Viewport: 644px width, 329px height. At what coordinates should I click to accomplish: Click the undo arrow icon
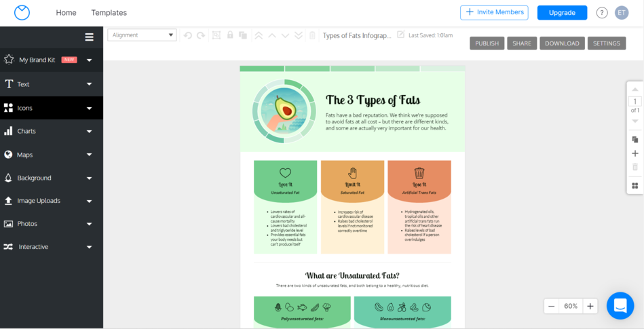coord(188,35)
